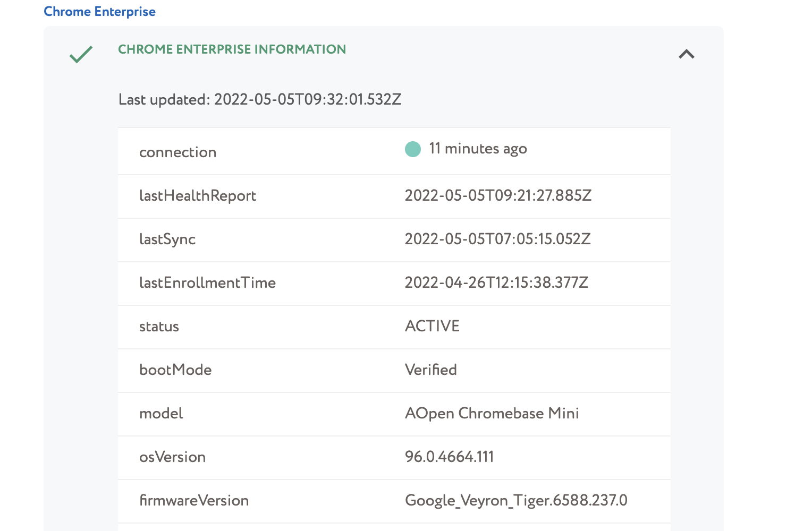
Task: Select lastSync value 2022-05-05T07:05:15.052Z
Action: tap(497, 239)
